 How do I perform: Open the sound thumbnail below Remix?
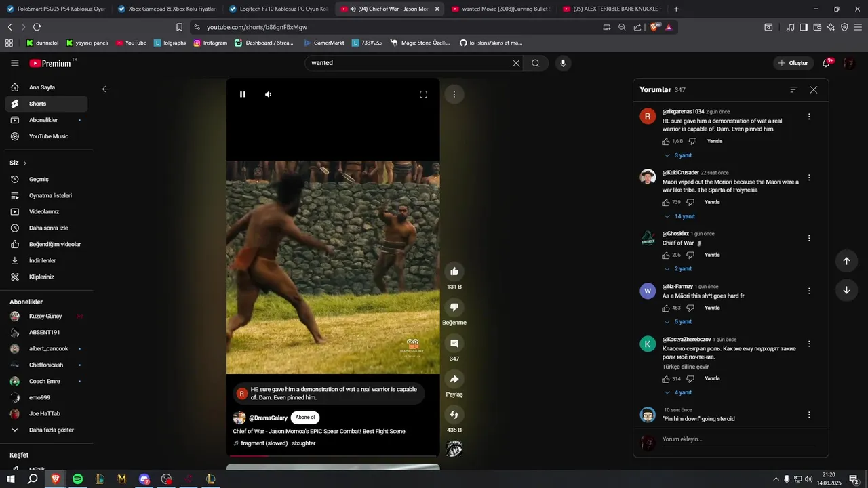(x=454, y=449)
